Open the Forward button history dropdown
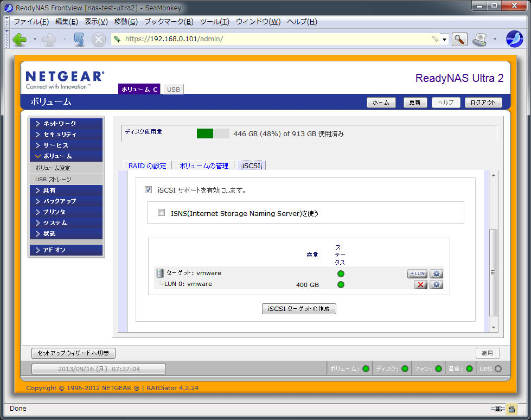The height and width of the screenshot is (420, 531). pos(65,40)
